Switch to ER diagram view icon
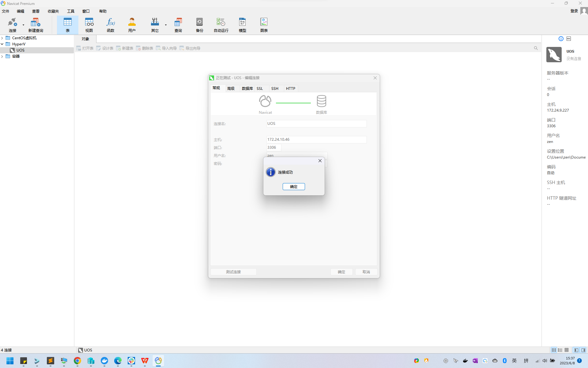This screenshot has width=588, height=368. pyautogui.click(x=567, y=350)
